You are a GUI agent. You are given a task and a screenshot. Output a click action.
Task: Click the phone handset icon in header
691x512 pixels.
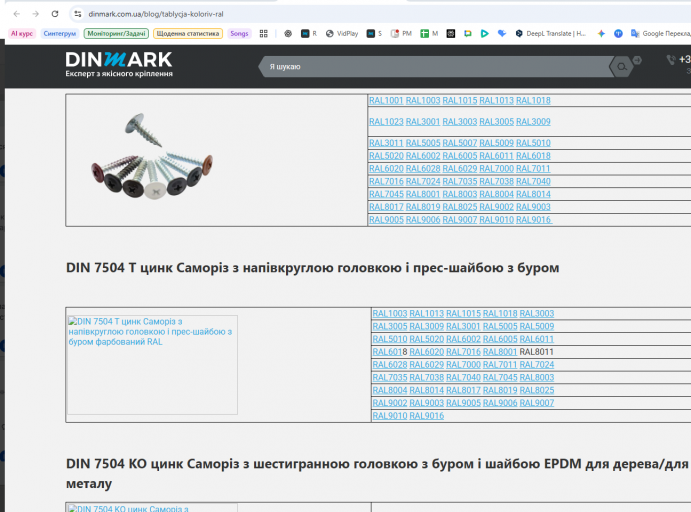(671, 60)
